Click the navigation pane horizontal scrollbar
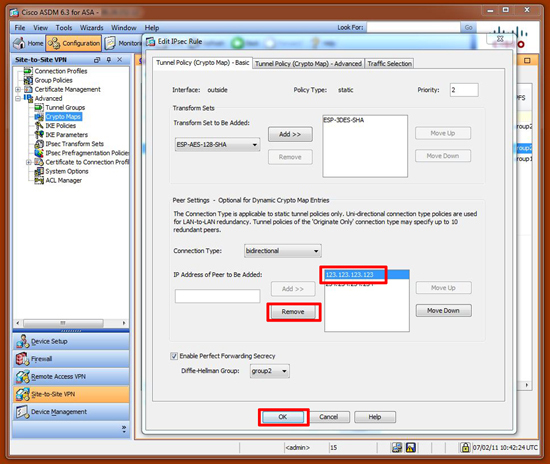The height and width of the screenshot is (464, 550). 71,323
